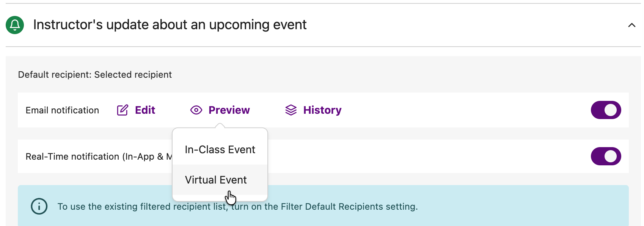Click the "Instructor's update about an upcoming event" heading
The image size is (644, 226).
pos(170,25)
